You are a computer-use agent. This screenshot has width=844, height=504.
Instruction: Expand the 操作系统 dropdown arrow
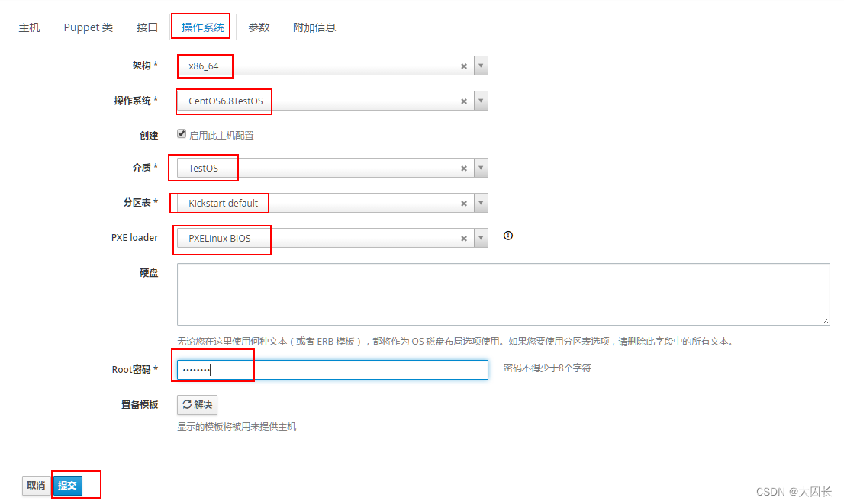(x=481, y=101)
